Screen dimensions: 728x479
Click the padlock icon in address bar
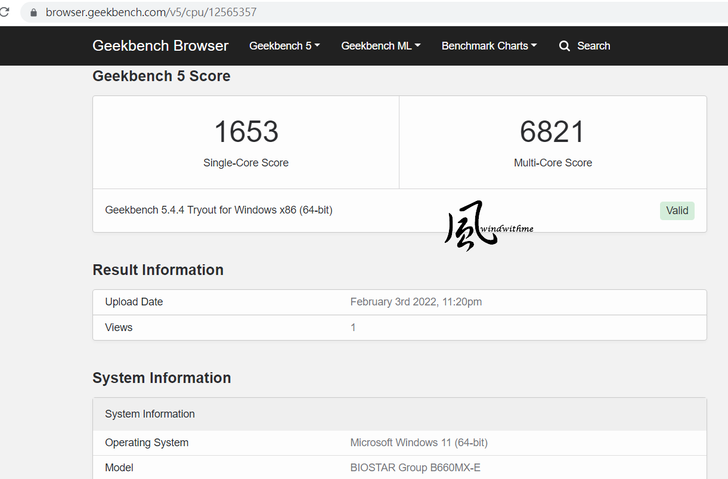[x=34, y=13]
